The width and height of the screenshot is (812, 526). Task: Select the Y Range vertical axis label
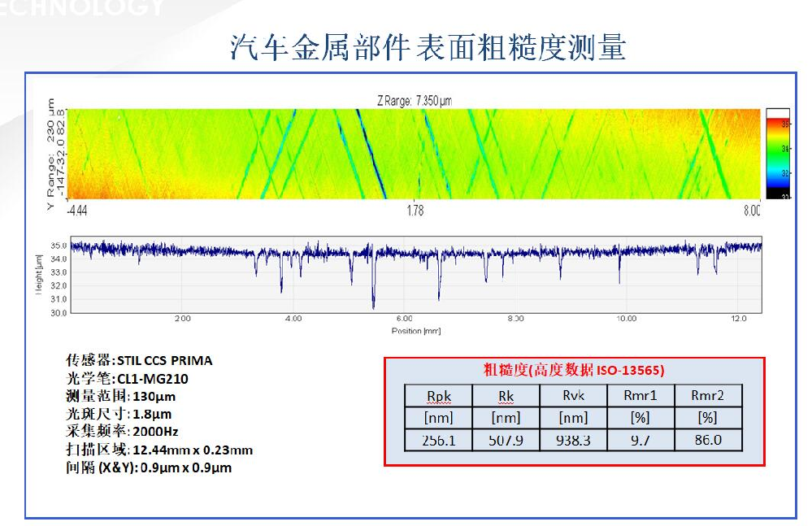(x=54, y=154)
